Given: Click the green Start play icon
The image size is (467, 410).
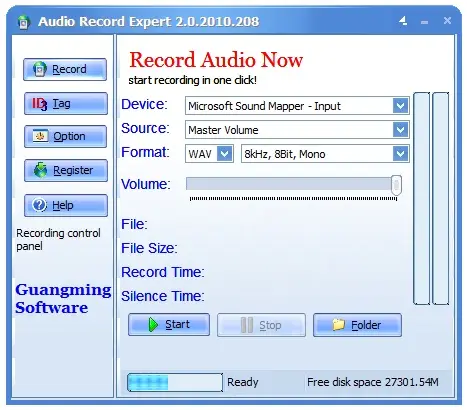Looking at the screenshot, I should pyautogui.click(x=153, y=324).
